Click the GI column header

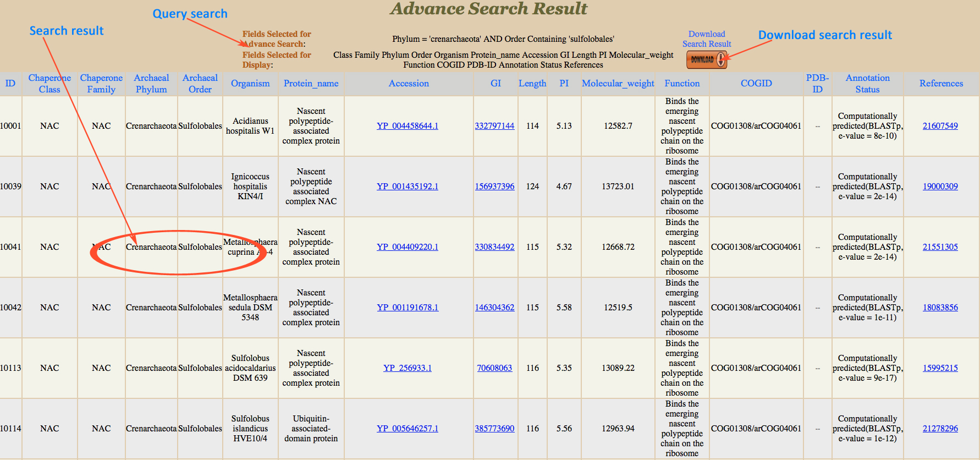coord(495,84)
